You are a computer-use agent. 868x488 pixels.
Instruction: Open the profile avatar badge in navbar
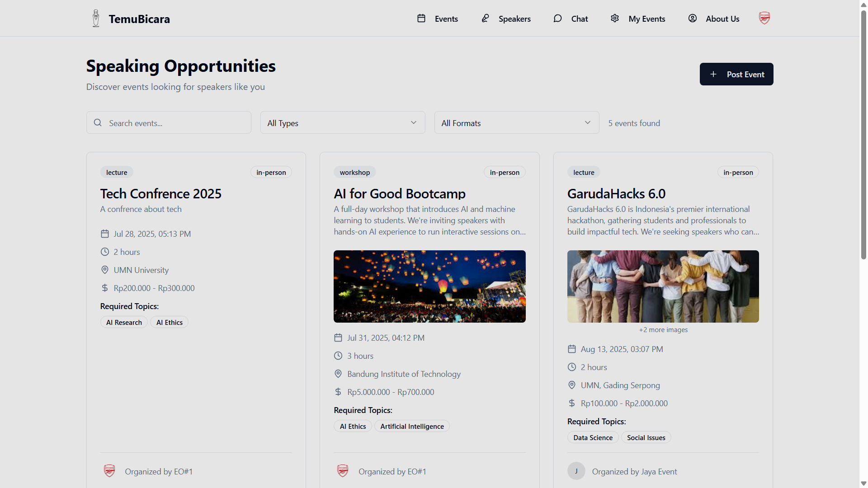[764, 19]
